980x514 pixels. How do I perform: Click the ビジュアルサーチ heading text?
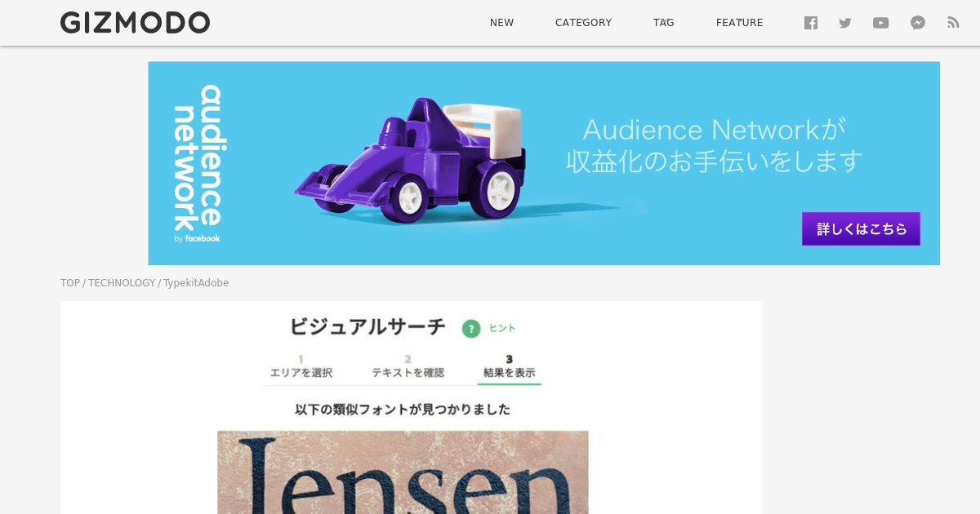click(367, 327)
